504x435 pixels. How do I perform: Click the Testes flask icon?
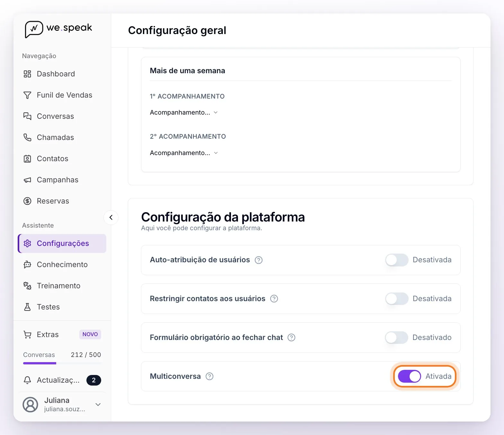(x=27, y=307)
